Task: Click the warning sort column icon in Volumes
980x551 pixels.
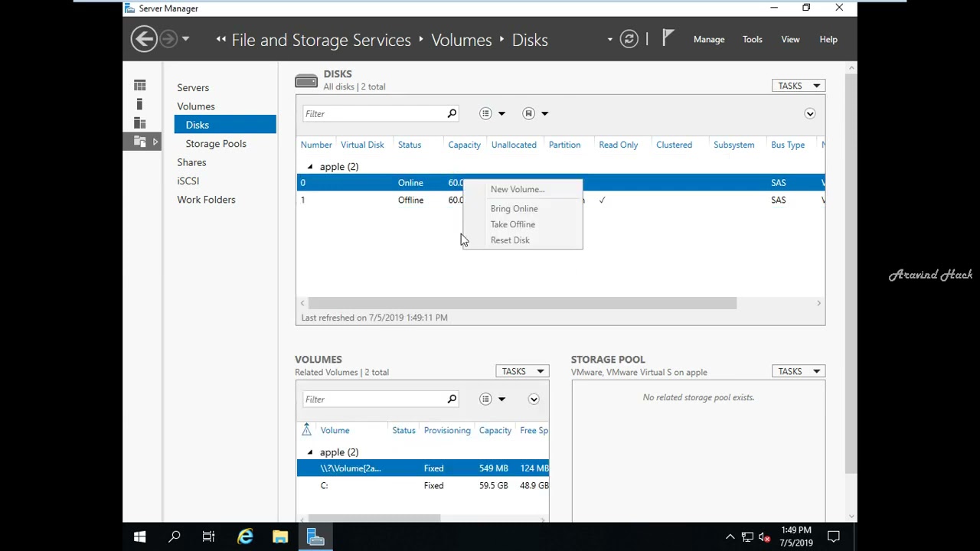Action: tap(306, 430)
